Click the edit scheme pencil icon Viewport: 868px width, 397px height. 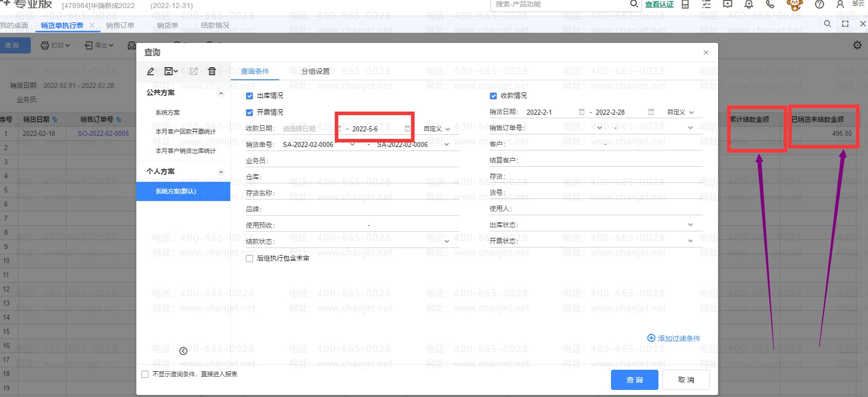[150, 71]
